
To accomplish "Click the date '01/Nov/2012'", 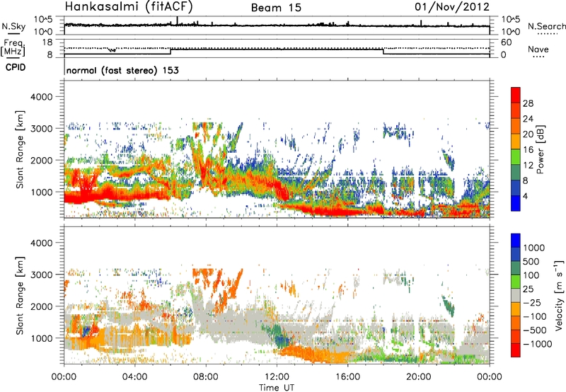I will coord(452,6).
